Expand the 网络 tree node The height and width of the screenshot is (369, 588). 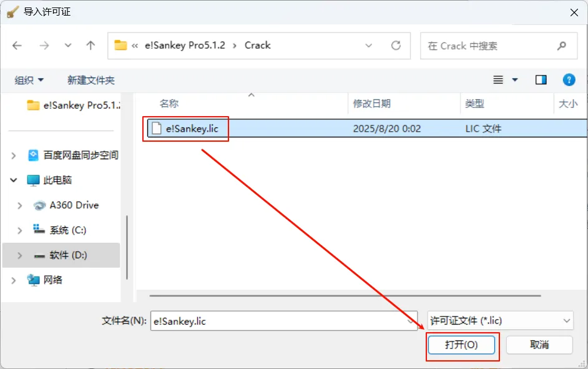click(14, 280)
